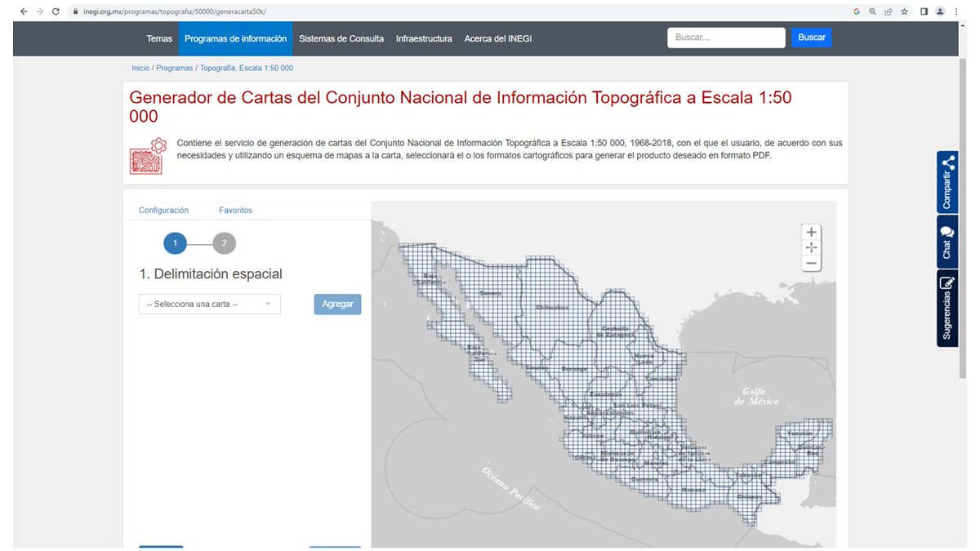This screenshot has width=980, height=551.
Task: Click the Golfo de México label
Action: (x=755, y=396)
